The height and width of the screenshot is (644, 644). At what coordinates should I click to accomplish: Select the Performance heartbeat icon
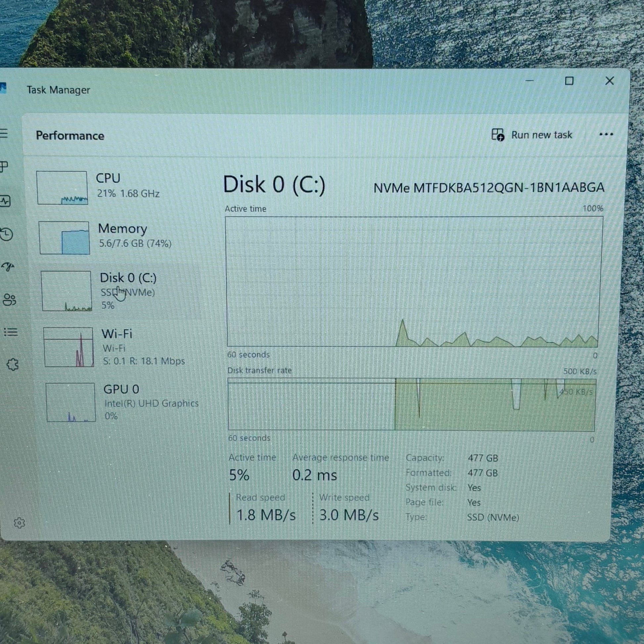point(5,201)
